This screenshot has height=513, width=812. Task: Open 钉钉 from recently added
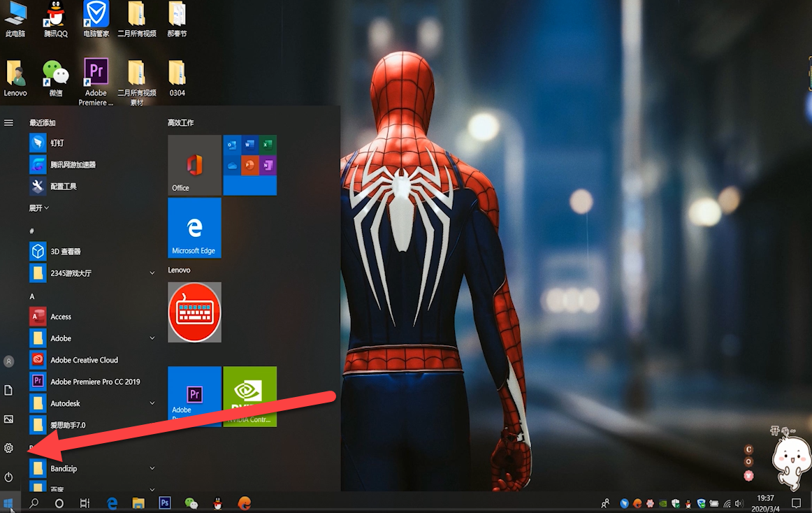pyautogui.click(x=92, y=143)
